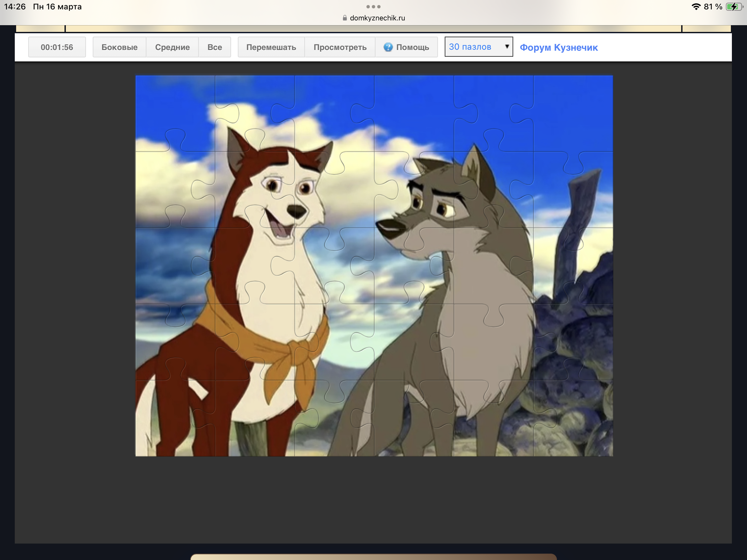Show only Средние middle pieces
Viewport: 747px width, 560px height.
pos(172,47)
